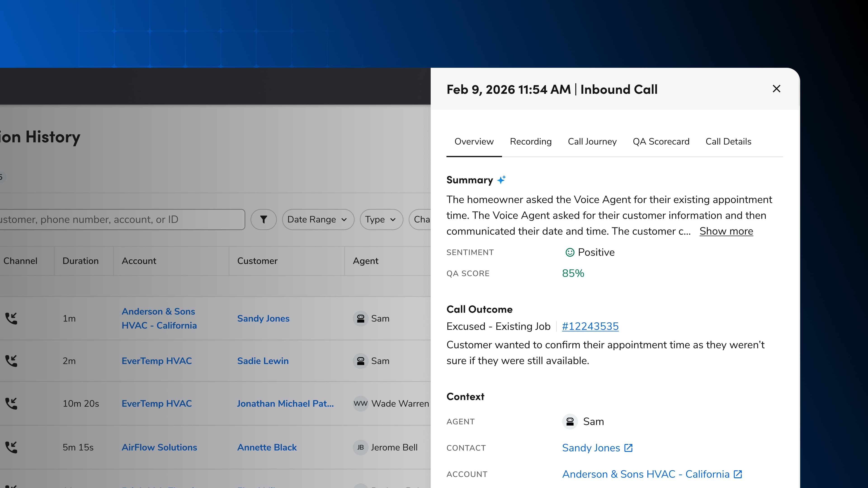This screenshot has width=868, height=488.
Task: Click the customer search input field
Action: (121, 220)
